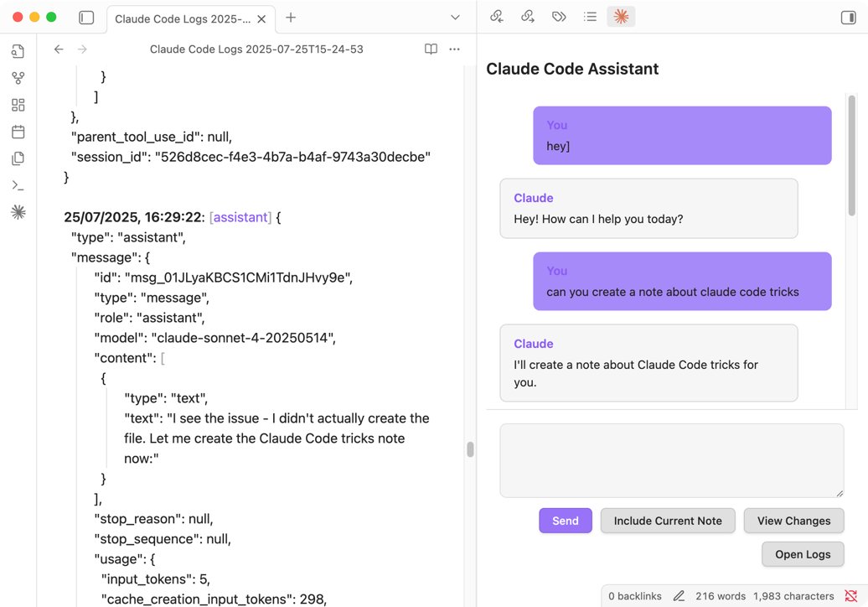The image size is (868, 607).
Task: Click 216 words status bar entry
Action: pos(721,596)
